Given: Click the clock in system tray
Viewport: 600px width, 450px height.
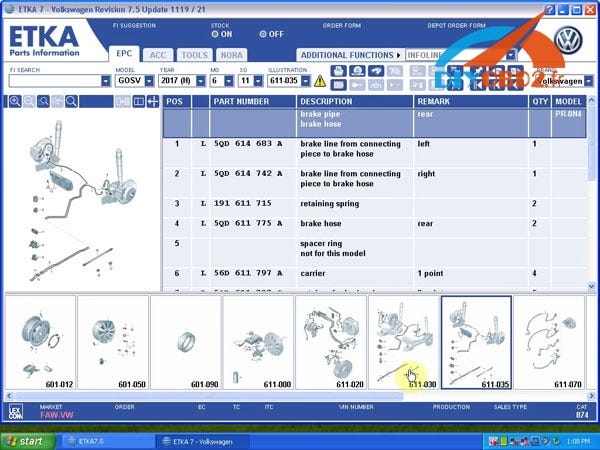Looking at the screenshot, I should click(579, 442).
